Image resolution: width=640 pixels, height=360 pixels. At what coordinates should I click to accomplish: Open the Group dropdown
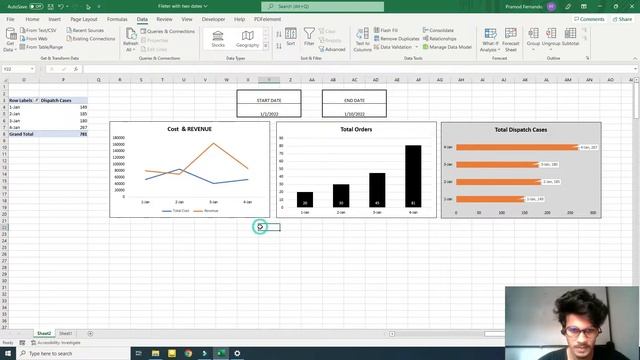click(x=533, y=40)
